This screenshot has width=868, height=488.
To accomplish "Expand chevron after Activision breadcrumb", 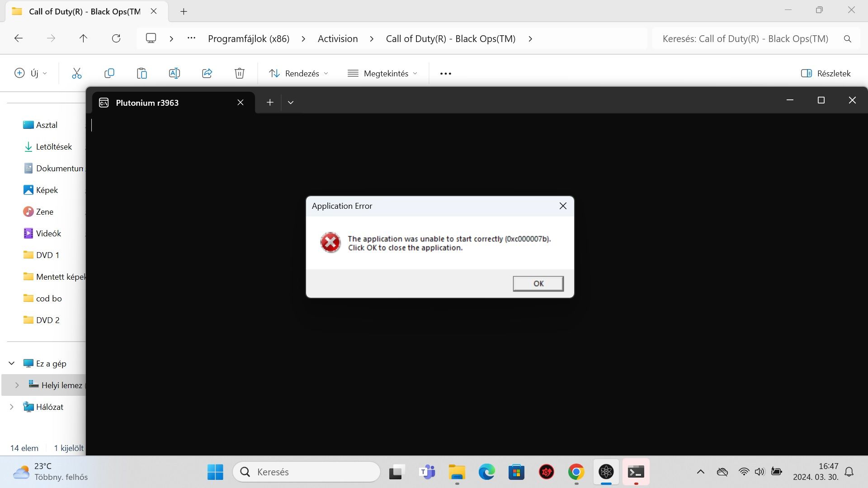I will coord(372,39).
